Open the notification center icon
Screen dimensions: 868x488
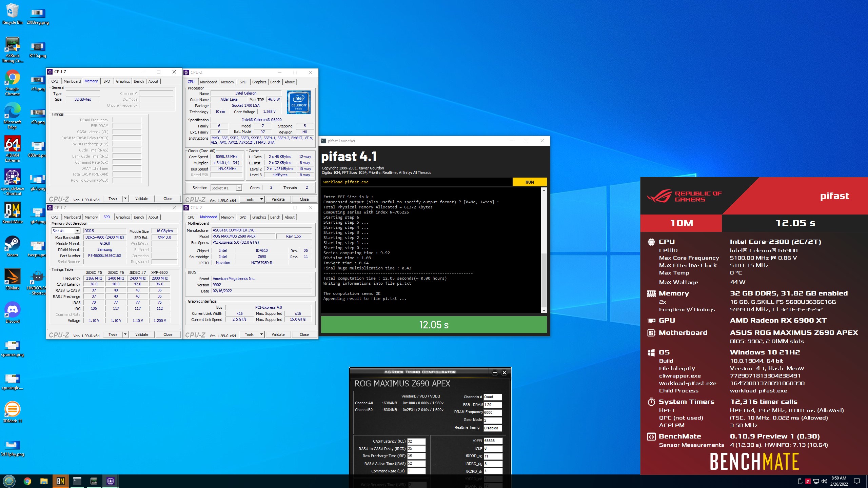pos(857,481)
